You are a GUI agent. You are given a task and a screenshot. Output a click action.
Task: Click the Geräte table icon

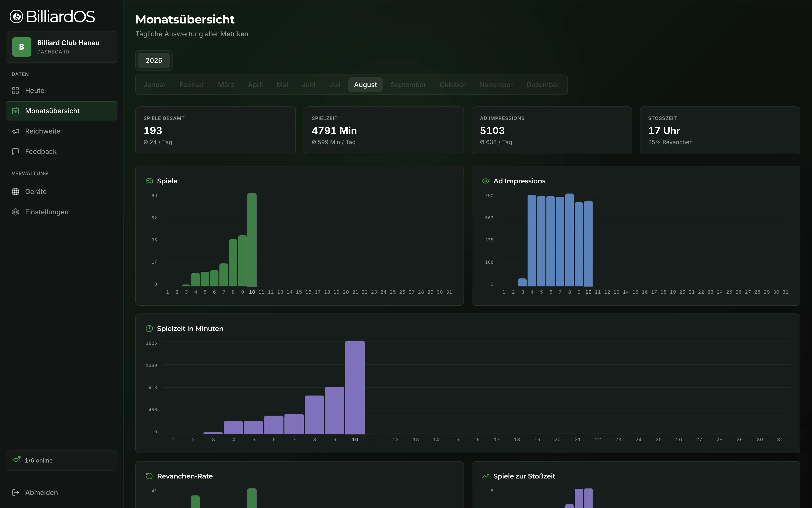click(x=15, y=192)
